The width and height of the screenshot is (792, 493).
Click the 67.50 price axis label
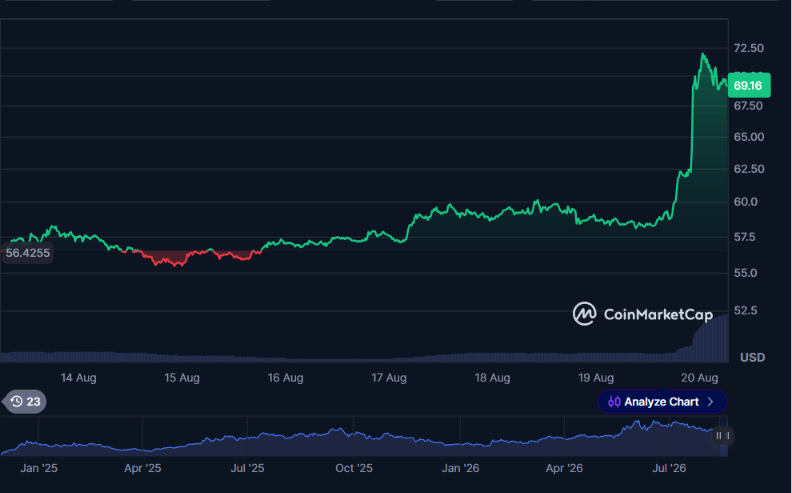pos(749,106)
